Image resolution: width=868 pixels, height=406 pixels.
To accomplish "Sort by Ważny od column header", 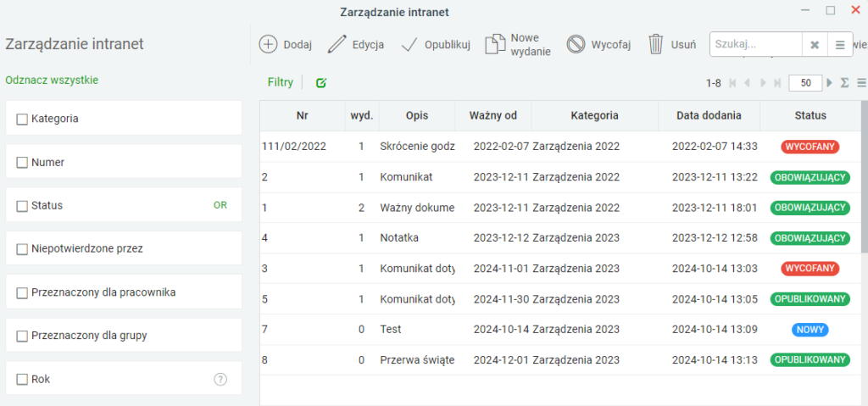I will (493, 116).
